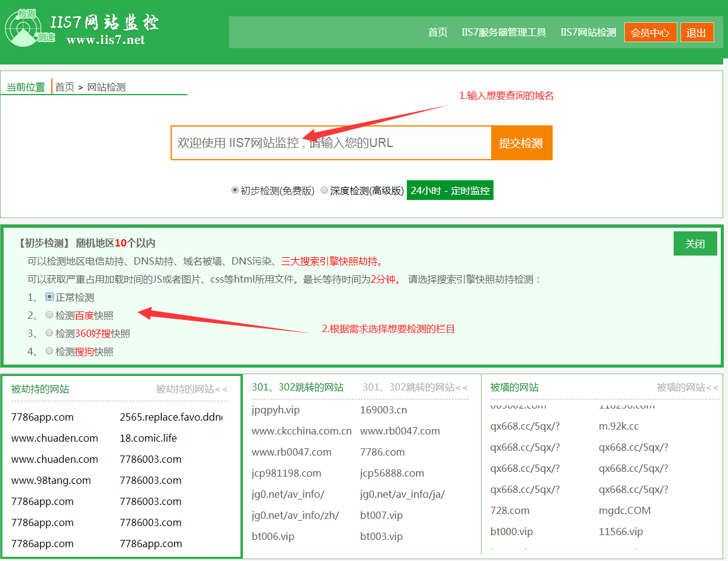Open 首页 in the top navigation
The image size is (728, 561).
click(438, 33)
